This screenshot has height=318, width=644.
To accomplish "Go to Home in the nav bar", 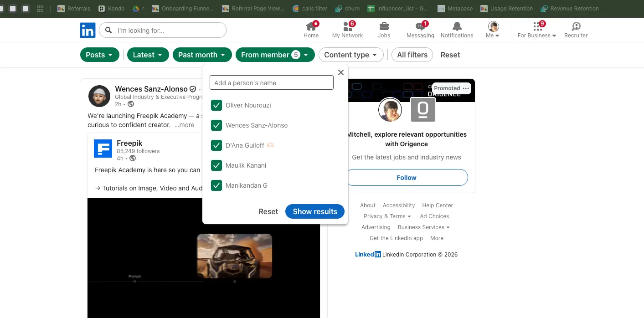I will (x=311, y=30).
